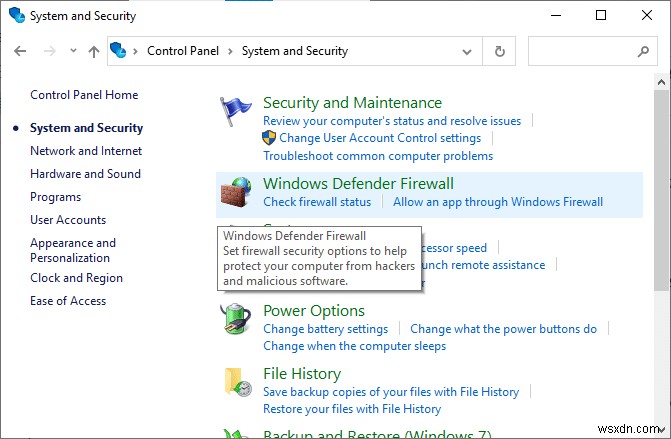Select Hardware and Sound in sidebar
The width and height of the screenshot is (671, 439).
tap(85, 174)
